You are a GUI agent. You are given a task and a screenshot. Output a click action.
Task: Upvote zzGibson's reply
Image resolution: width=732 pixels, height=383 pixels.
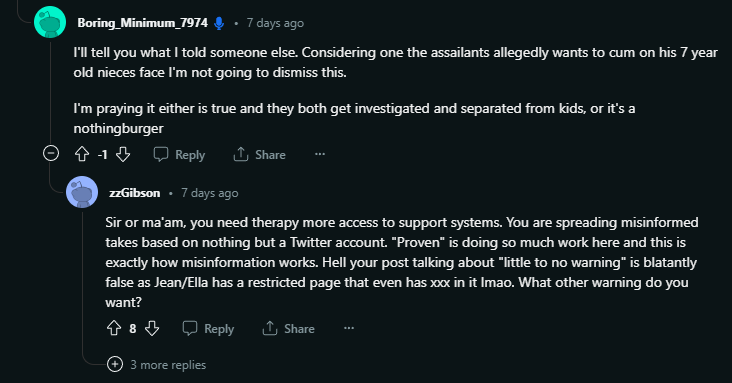tap(114, 328)
